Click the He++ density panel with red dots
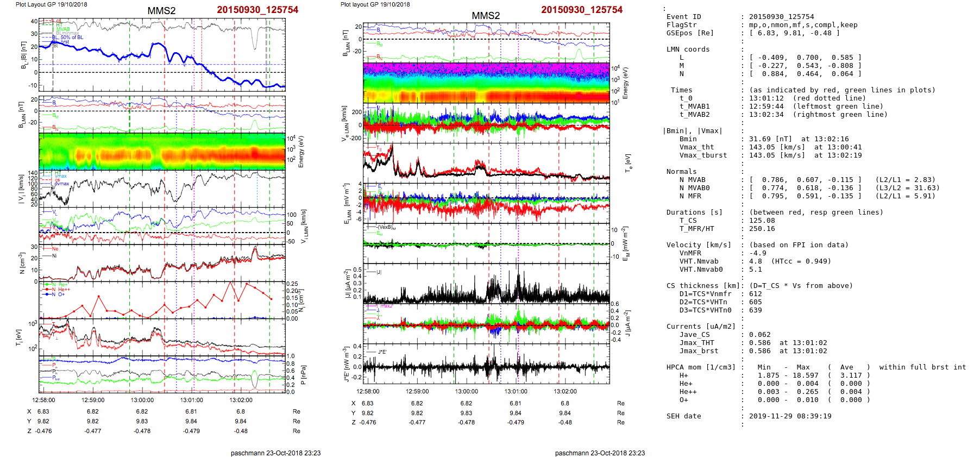The width and height of the screenshot is (980, 457). 162,301
